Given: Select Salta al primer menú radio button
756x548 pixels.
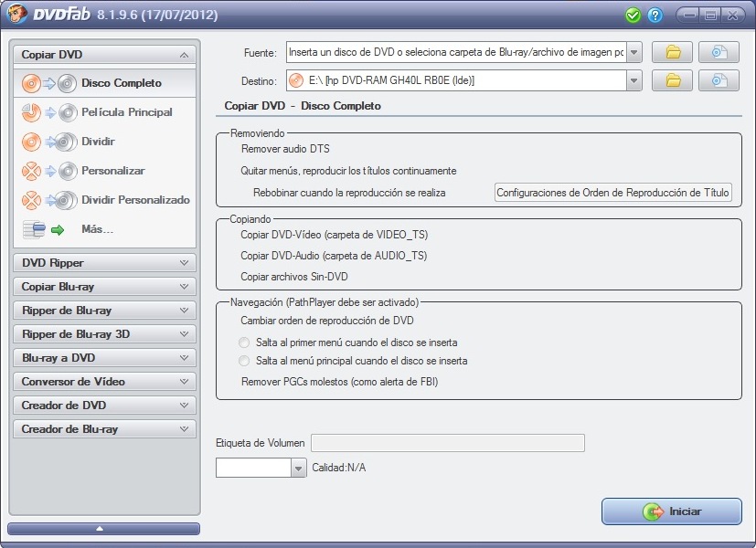Looking at the screenshot, I should pos(244,342).
